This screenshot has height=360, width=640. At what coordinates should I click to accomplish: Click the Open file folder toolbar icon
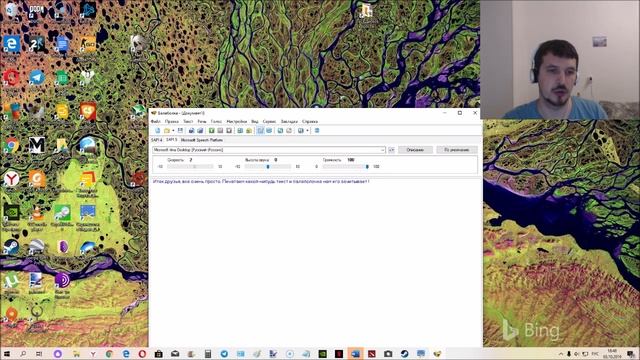click(x=167, y=131)
